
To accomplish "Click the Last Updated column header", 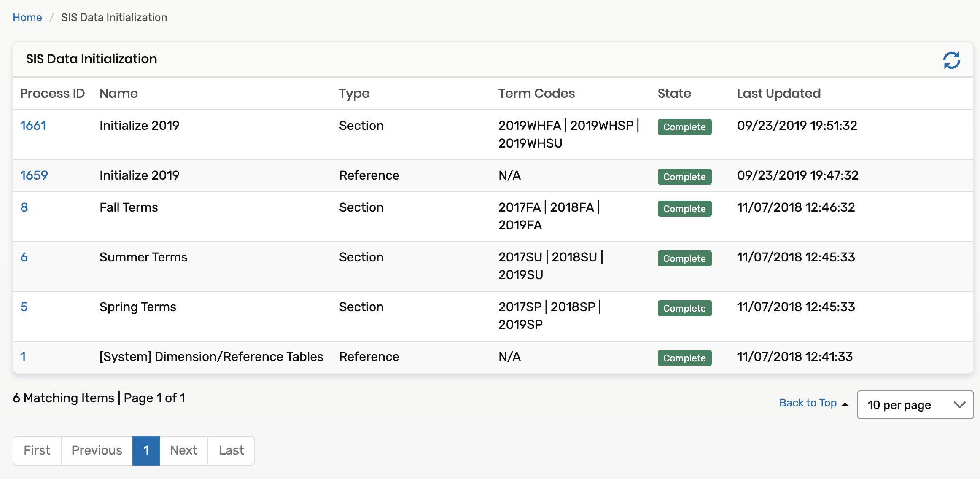I will [x=778, y=93].
